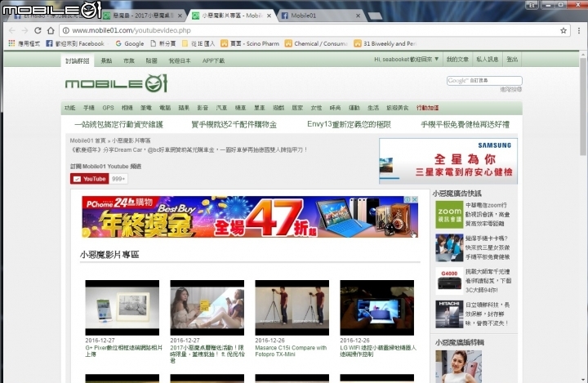Switch to the Mobile01 Facebook tab
The width and height of the screenshot is (588, 383).
(318, 16)
